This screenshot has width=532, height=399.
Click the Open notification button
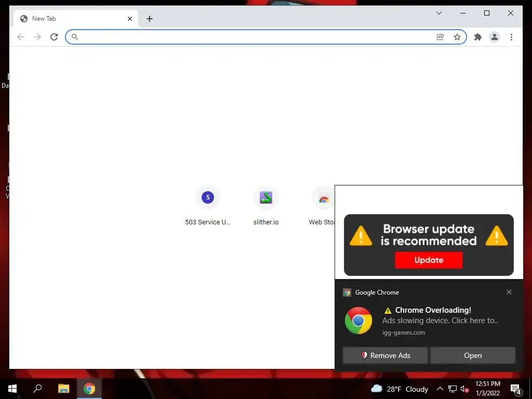click(473, 355)
